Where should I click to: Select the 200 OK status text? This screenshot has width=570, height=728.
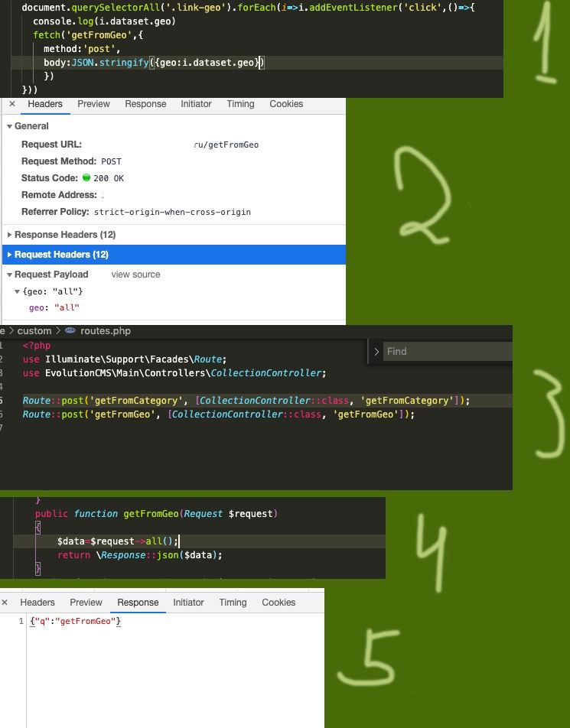click(108, 178)
